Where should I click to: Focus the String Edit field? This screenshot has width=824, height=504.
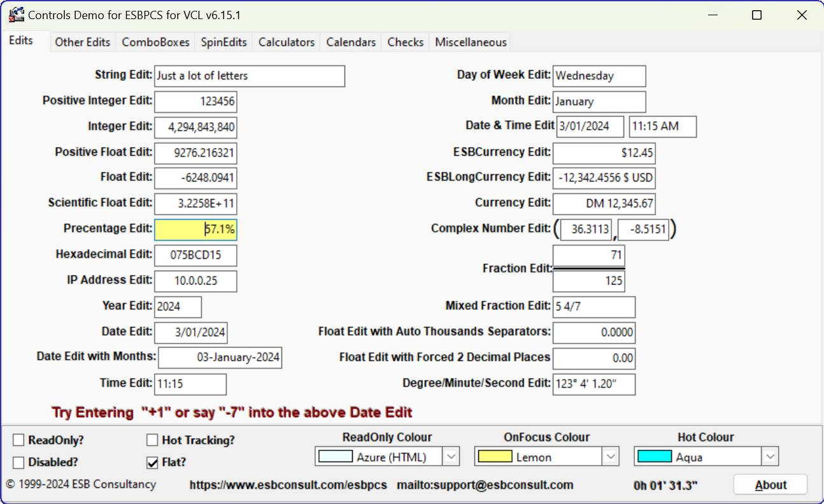click(x=250, y=76)
